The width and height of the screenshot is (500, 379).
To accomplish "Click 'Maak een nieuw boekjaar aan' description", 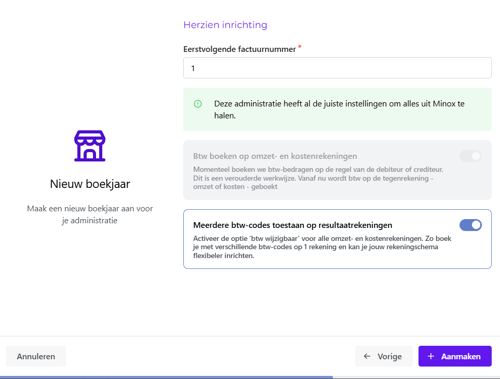I will (90, 215).
